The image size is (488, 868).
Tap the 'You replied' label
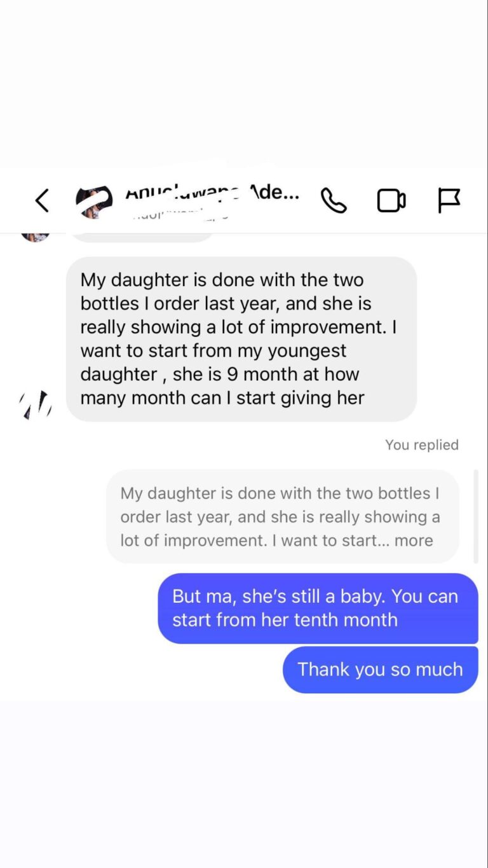coord(422,445)
